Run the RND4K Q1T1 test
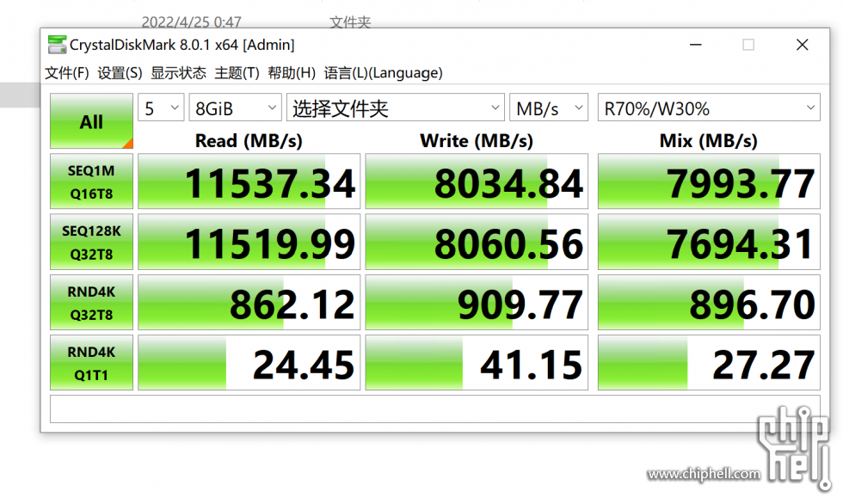This screenshot has height=504, width=843. point(91,363)
